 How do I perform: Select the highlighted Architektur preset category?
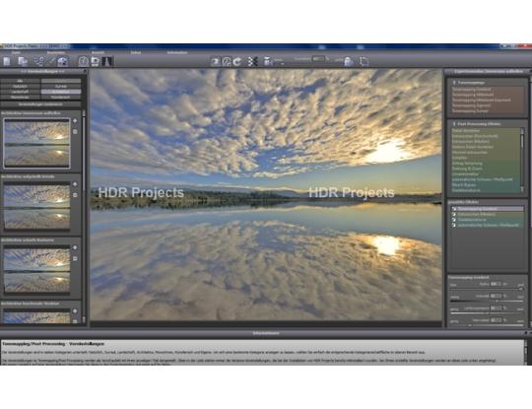pyautogui.click(x=61, y=92)
